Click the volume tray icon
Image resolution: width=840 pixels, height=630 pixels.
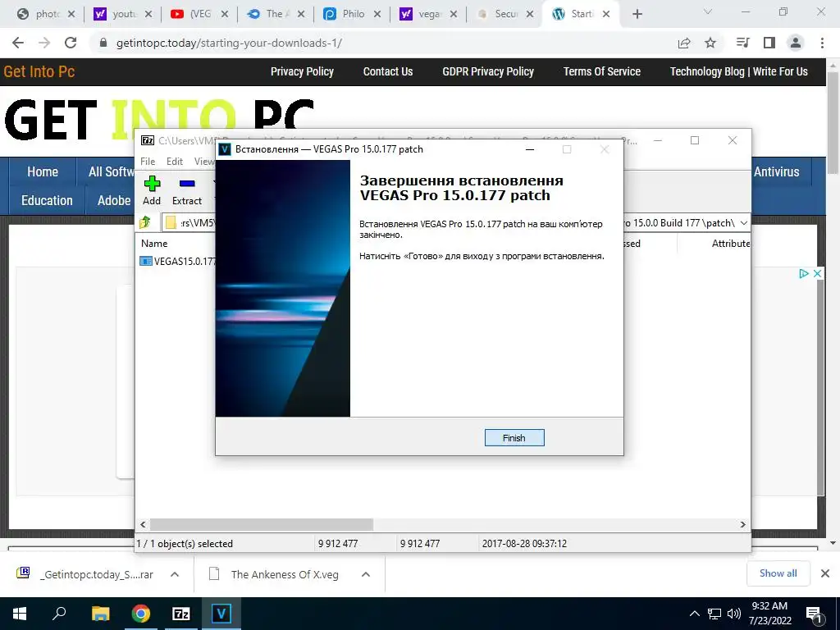[734, 614]
